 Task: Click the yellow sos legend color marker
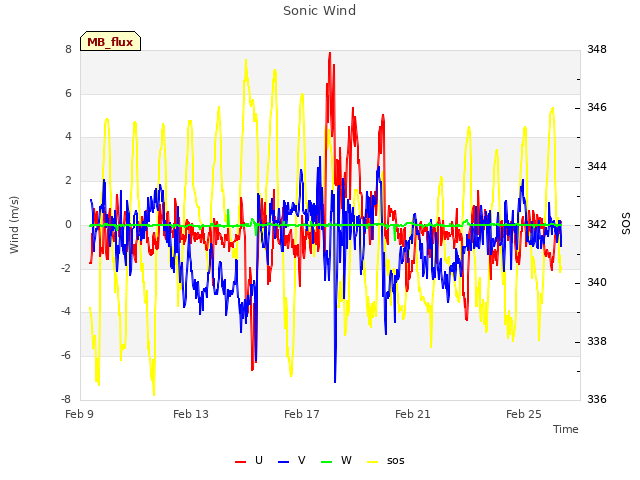click(x=373, y=462)
